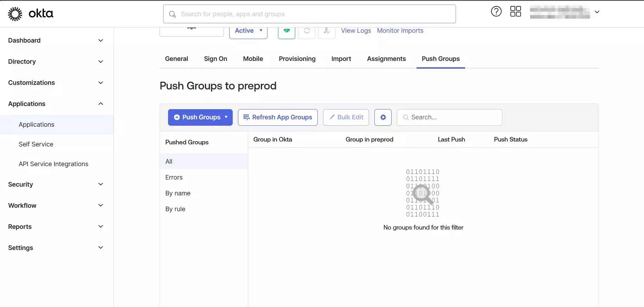This screenshot has width=644, height=307.
Task: Open Applications submenu item
Action: pos(57,125)
